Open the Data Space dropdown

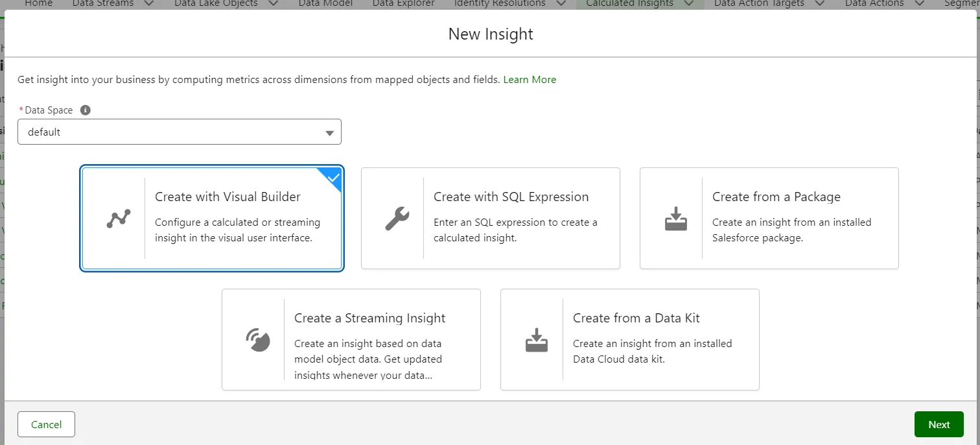tap(179, 132)
